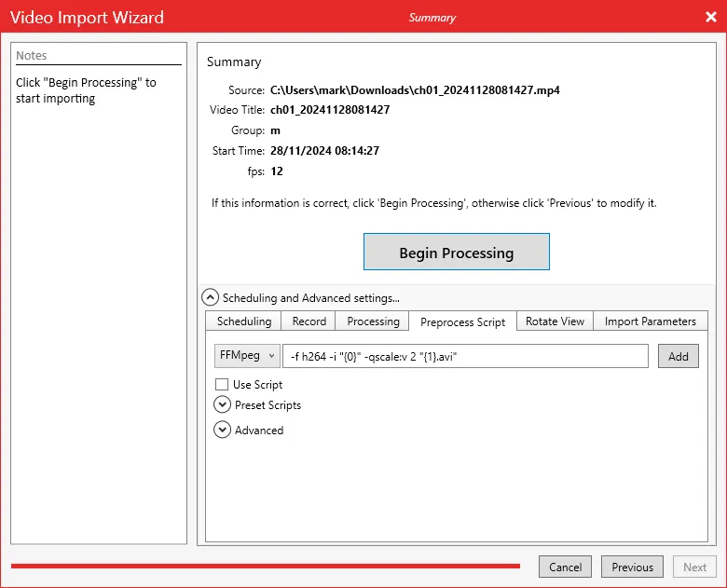Click the note 'Click Begin Processing to start importing'
727x588 pixels.
(86, 90)
